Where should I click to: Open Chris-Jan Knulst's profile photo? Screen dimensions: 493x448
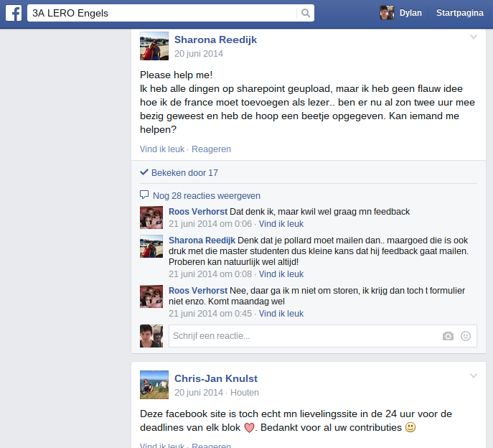click(154, 385)
